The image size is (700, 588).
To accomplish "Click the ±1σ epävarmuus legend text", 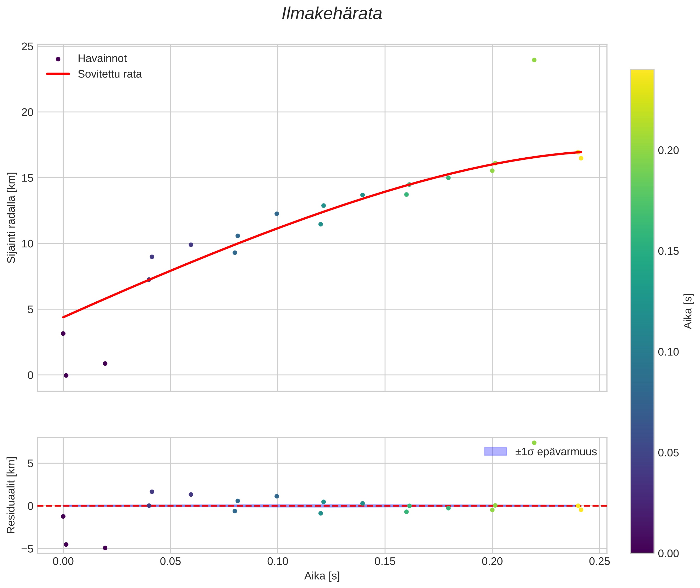I will 556,452.
